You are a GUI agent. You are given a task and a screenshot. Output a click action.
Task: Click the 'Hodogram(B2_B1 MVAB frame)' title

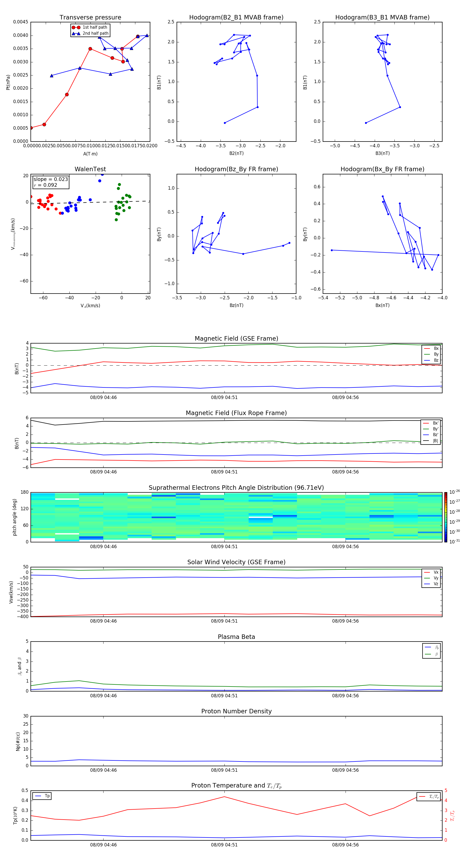(236, 18)
